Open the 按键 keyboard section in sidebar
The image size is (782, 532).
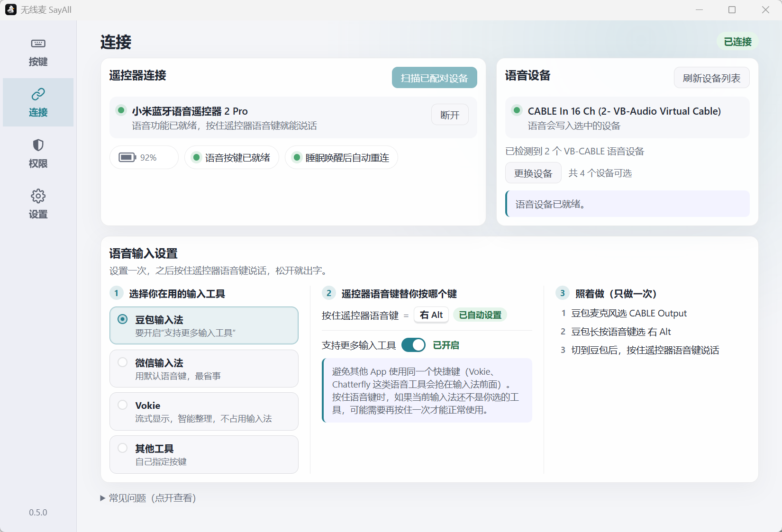[38, 52]
